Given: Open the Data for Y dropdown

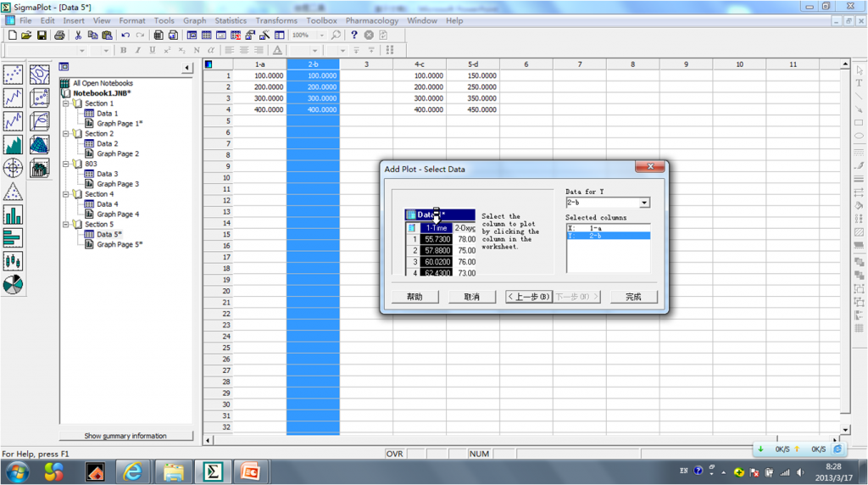Looking at the screenshot, I should pos(644,203).
